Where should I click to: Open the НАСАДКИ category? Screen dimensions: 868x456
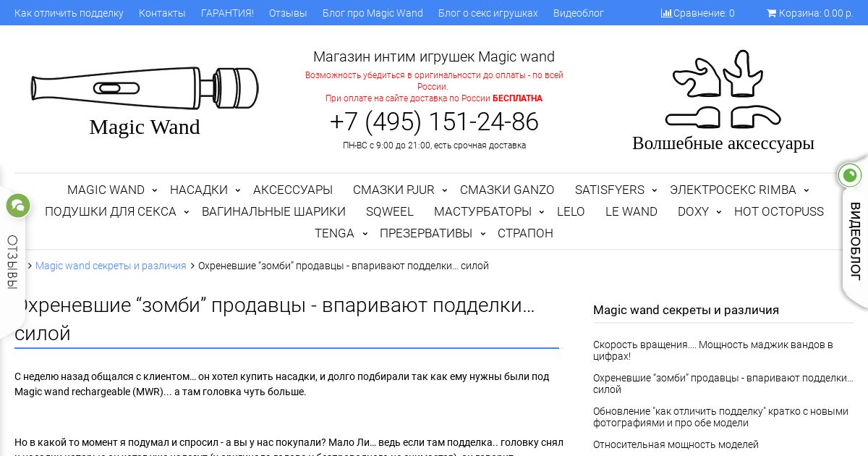(x=199, y=190)
